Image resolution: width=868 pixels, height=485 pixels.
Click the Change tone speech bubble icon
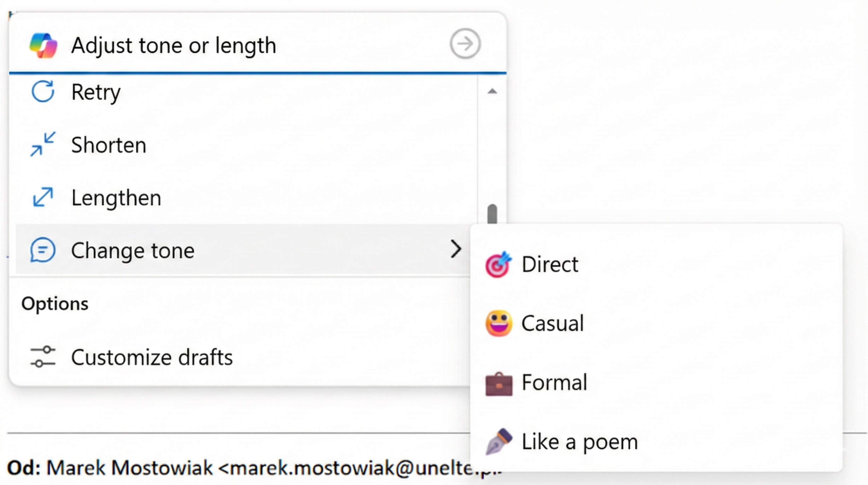pyautogui.click(x=43, y=250)
